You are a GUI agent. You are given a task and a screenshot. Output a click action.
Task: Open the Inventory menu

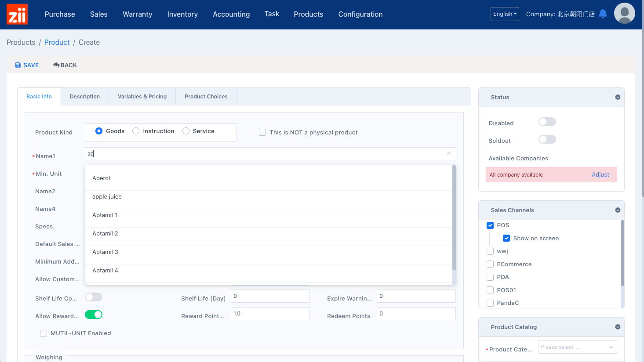coord(182,14)
